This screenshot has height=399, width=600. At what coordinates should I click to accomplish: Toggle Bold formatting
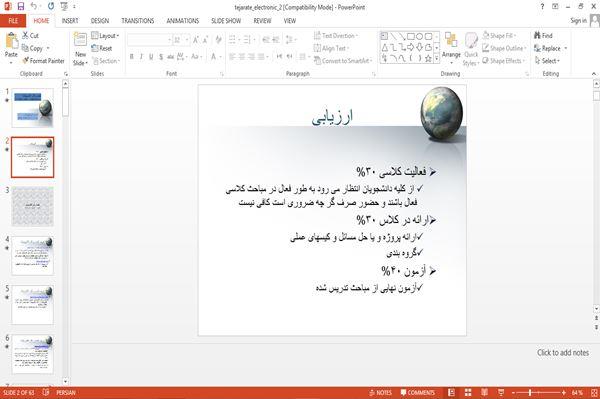(x=132, y=57)
